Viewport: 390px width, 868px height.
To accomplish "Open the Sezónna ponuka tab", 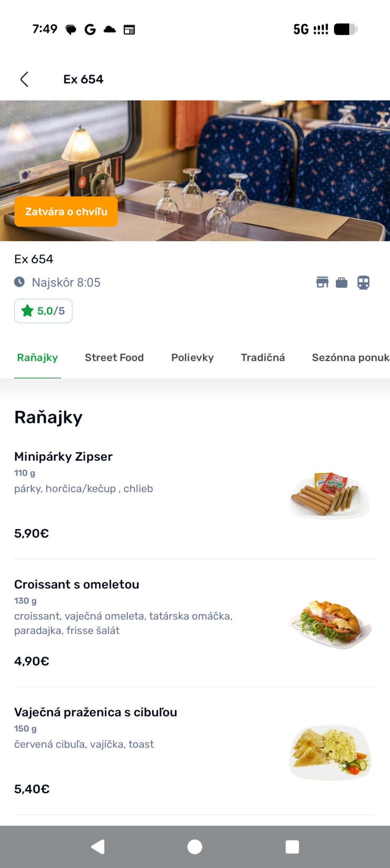I will point(350,358).
